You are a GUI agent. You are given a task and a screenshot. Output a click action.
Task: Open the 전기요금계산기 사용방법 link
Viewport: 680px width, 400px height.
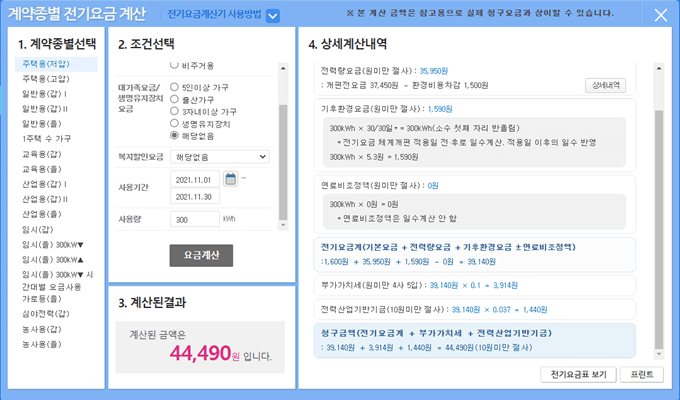point(214,14)
